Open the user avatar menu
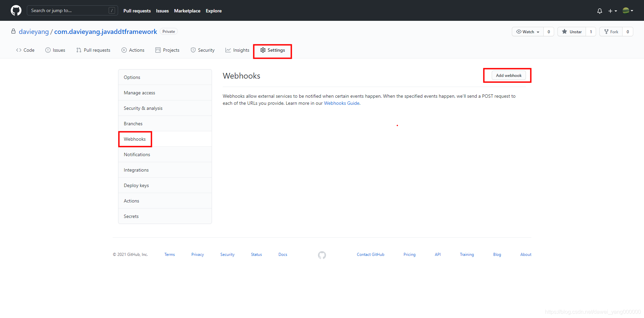Screen dimensions: 644x318 (628, 10)
